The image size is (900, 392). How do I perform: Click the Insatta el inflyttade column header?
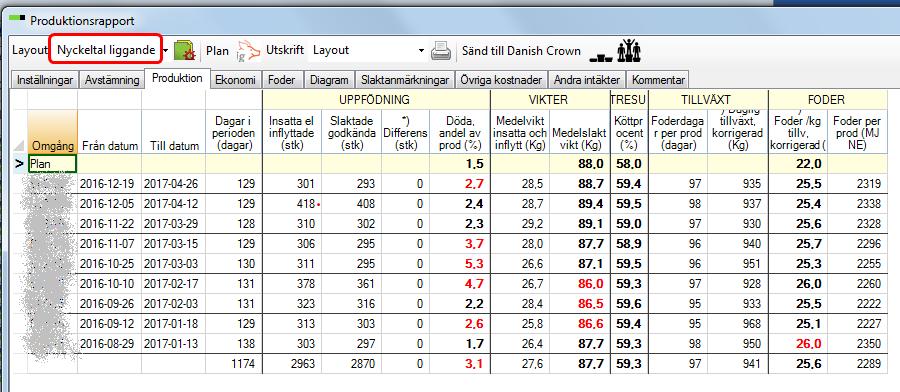292,132
